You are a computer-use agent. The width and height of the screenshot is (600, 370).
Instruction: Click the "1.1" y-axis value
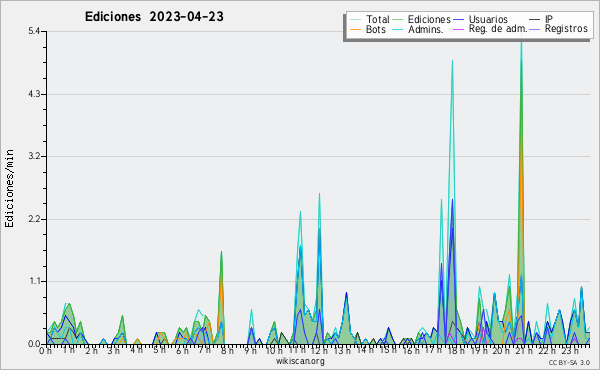pyautogui.click(x=34, y=281)
